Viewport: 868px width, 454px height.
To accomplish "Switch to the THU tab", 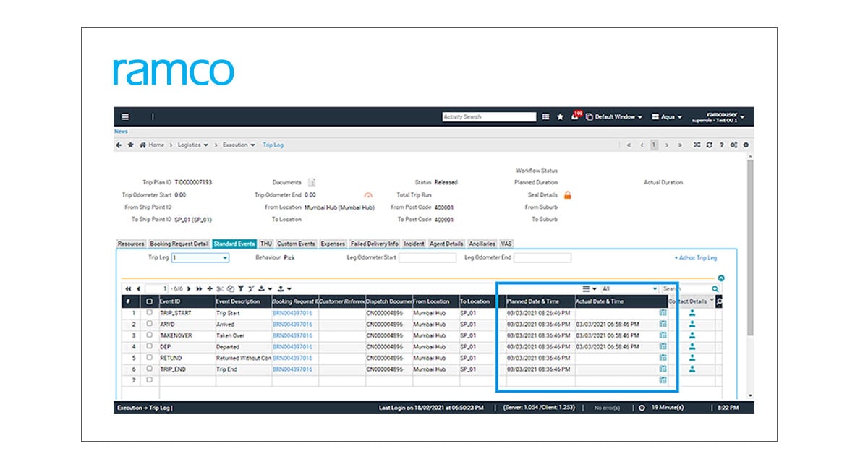I will pos(266,244).
